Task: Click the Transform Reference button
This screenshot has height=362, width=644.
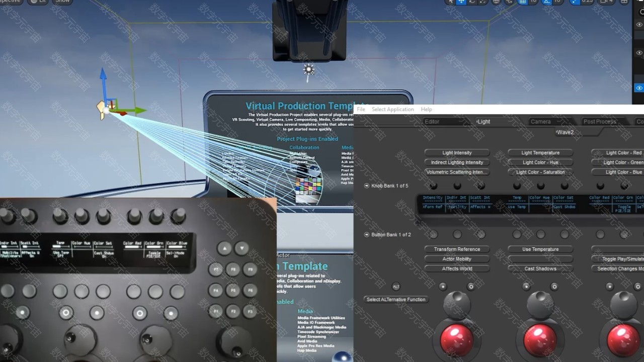Action: (x=457, y=249)
